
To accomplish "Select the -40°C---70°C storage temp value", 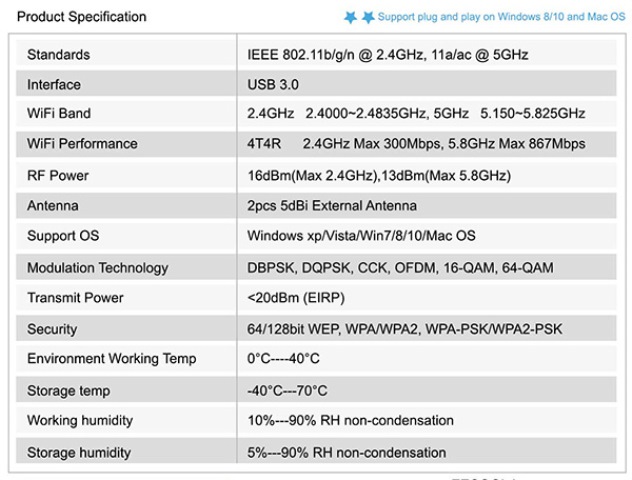I will click(x=287, y=390).
